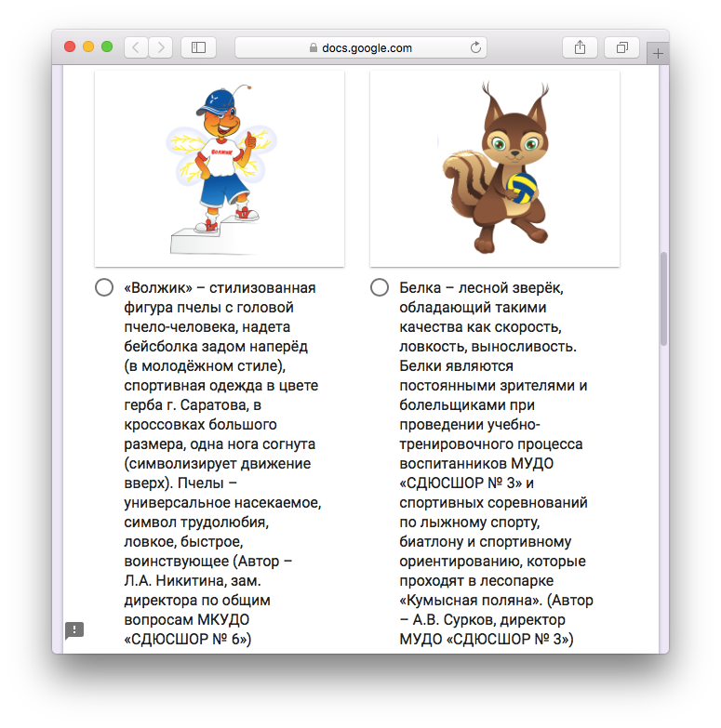
Task: Go back with Safari's back arrow
Action: coord(136,47)
